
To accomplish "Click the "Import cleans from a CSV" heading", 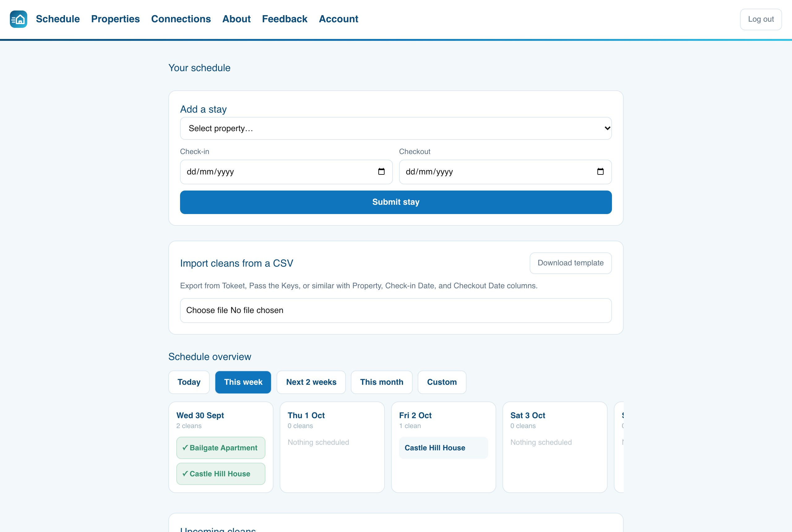I will [236, 263].
